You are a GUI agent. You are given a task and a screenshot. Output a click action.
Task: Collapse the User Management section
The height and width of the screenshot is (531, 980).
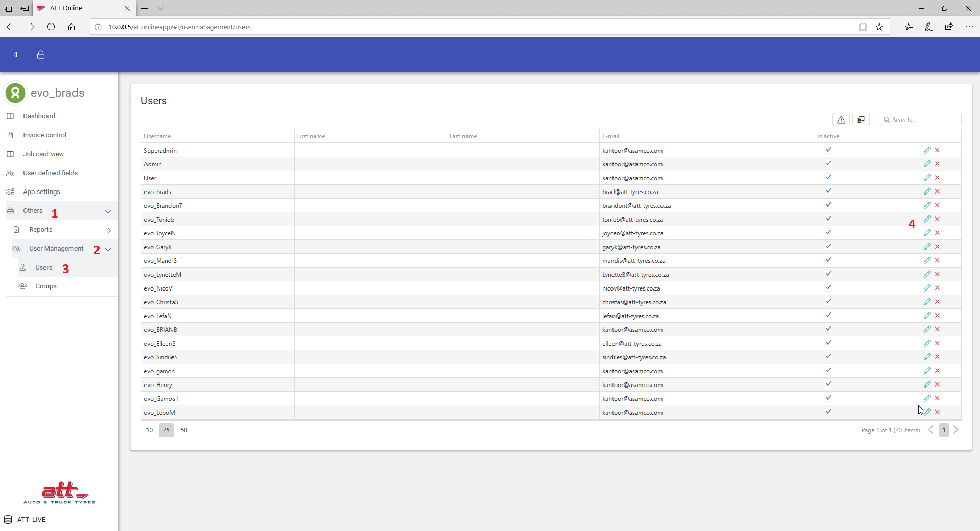coord(108,249)
